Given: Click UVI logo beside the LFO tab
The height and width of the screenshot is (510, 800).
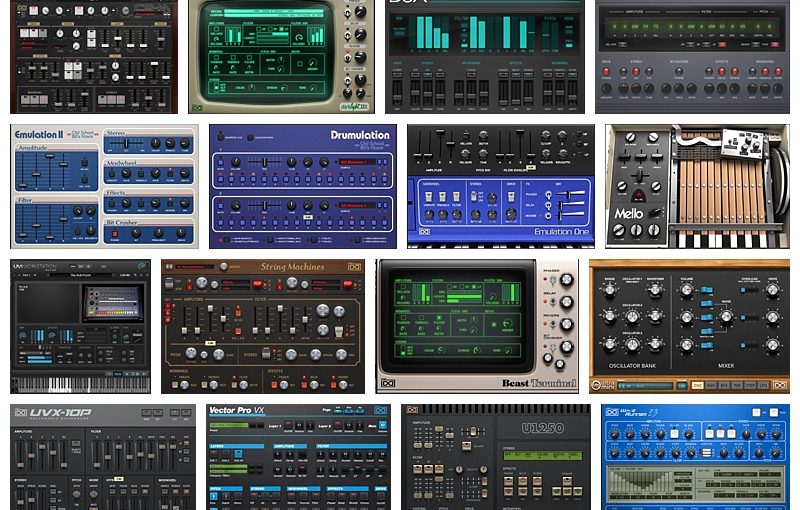Looking at the screenshot, I should click(x=780, y=386).
